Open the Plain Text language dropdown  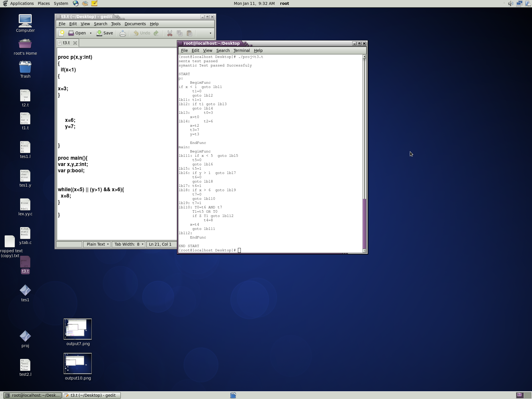click(97, 244)
